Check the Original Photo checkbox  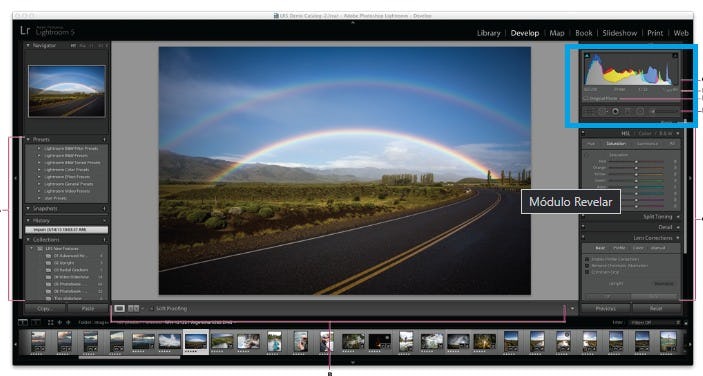tap(586, 99)
